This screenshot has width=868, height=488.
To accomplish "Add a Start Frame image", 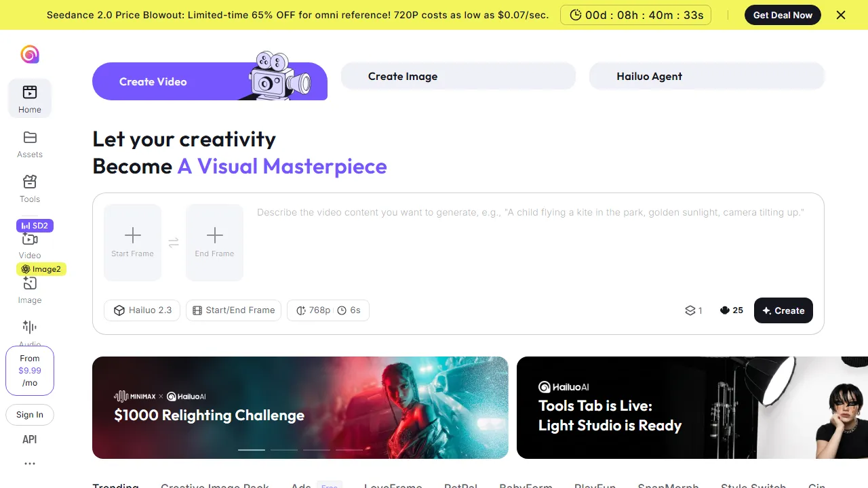I will click(x=133, y=243).
